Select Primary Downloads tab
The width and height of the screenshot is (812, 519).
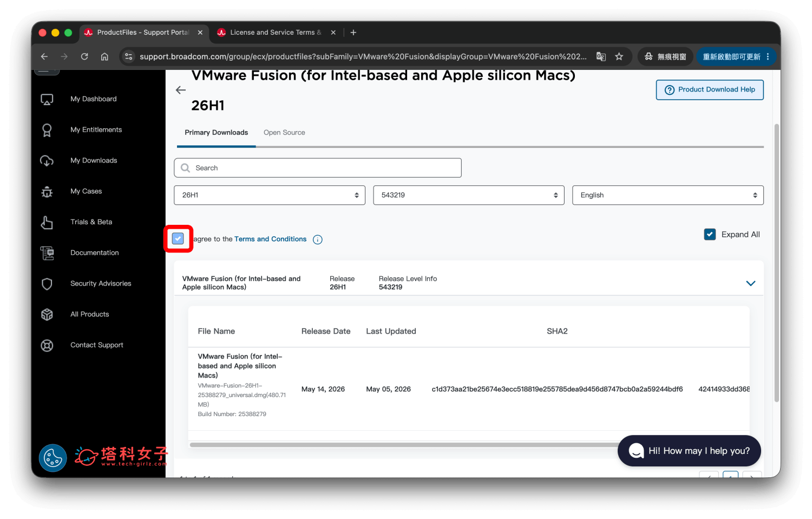coord(217,133)
